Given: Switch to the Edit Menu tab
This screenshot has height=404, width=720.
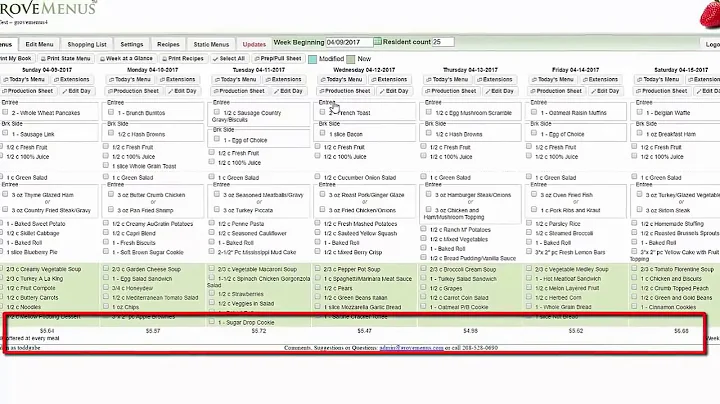Looking at the screenshot, I should [x=39, y=45].
